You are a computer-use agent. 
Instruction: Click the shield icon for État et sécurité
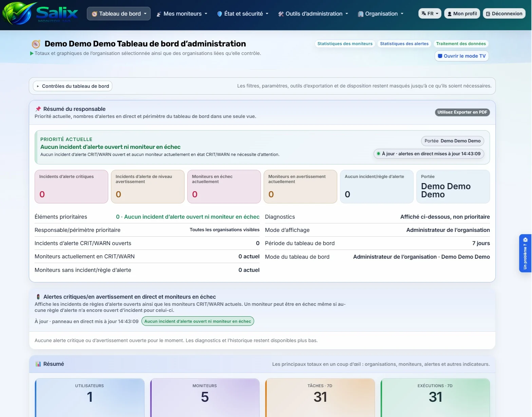pos(220,14)
